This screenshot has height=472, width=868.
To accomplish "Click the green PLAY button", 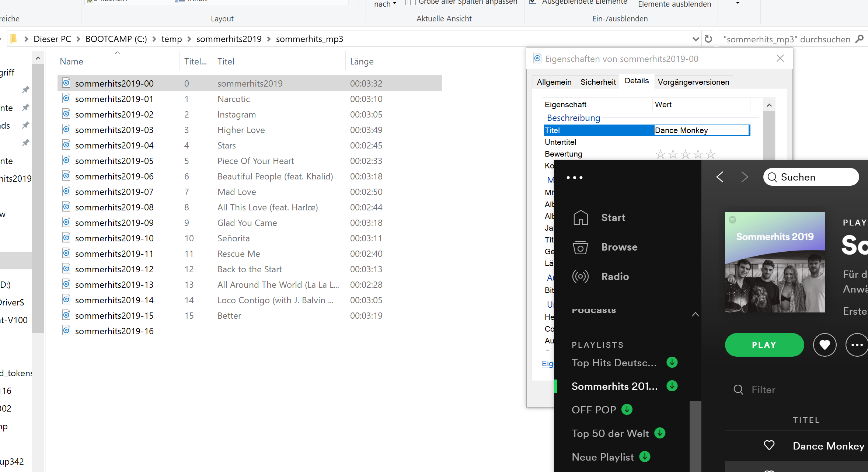I will (764, 345).
